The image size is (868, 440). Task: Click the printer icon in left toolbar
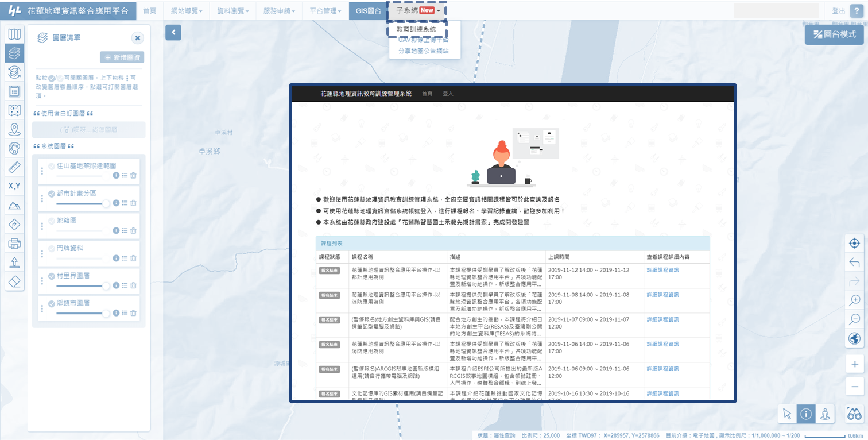pyautogui.click(x=14, y=243)
